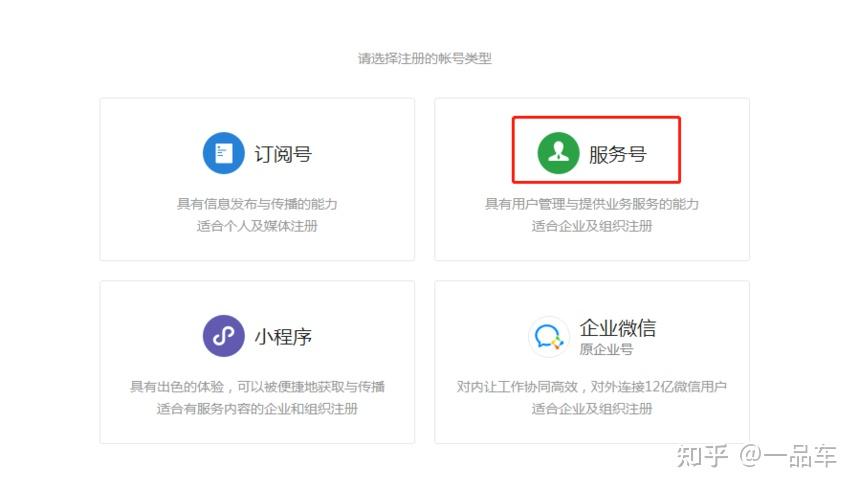
Task: Click the 企业微信 chat bubble icon
Action: pos(548,336)
